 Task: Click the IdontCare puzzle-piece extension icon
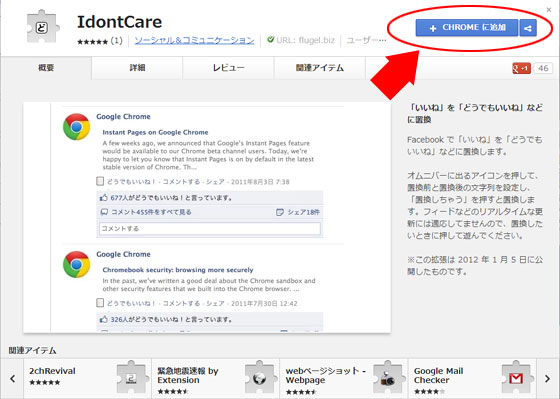(x=43, y=27)
